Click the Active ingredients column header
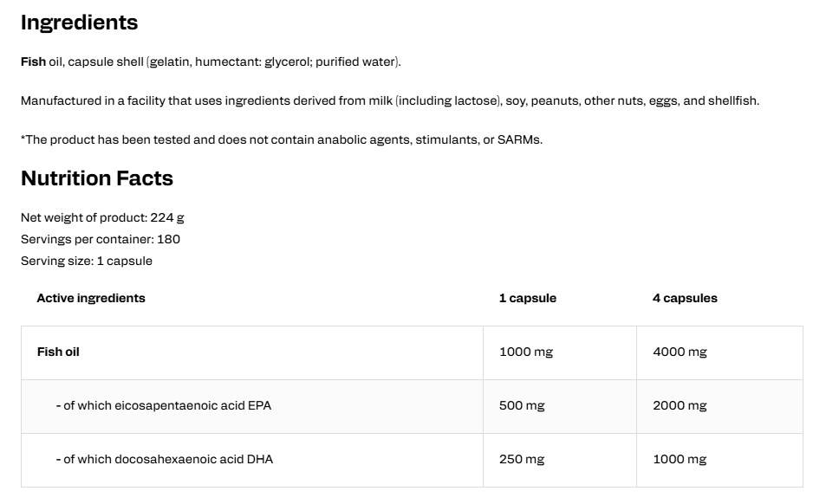Viewport: 826px width, 504px height. point(91,298)
